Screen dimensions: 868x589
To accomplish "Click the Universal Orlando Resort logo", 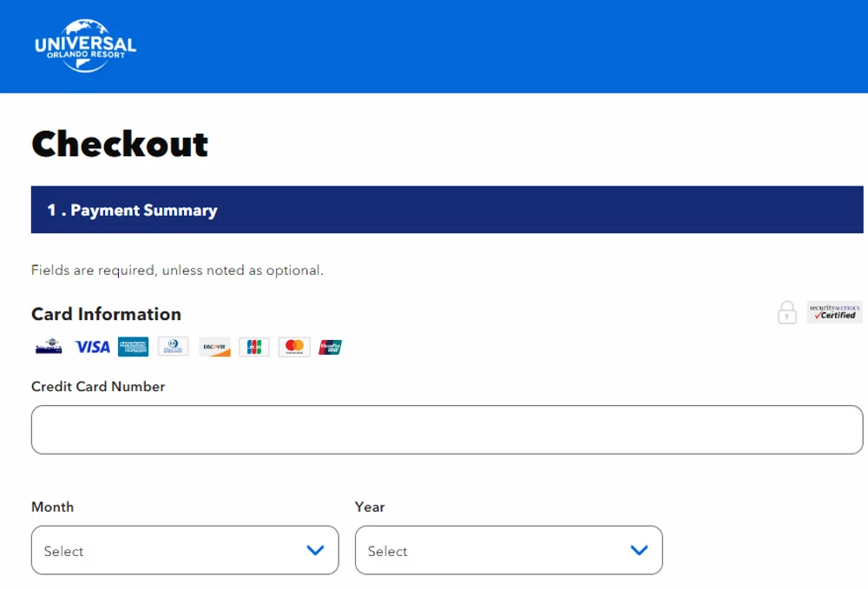I will pyautogui.click(x=84, y=44).
